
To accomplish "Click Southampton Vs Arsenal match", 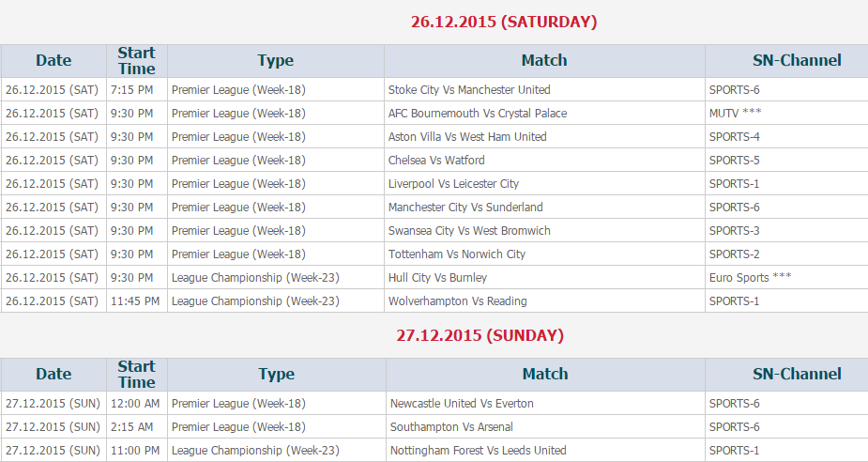I will (x=451, y=427).
